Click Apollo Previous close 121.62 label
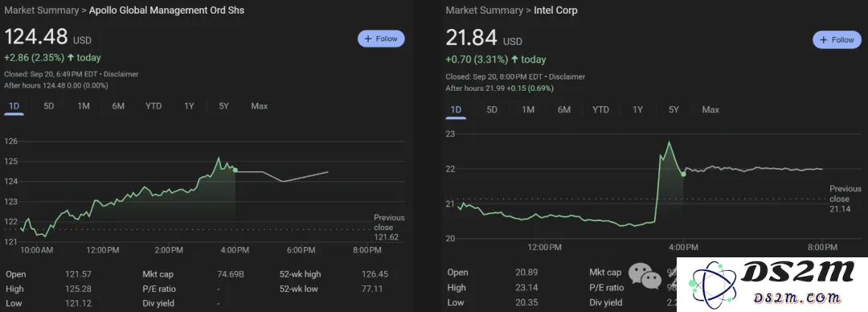 pyautogui.click(x=389, y=228)
